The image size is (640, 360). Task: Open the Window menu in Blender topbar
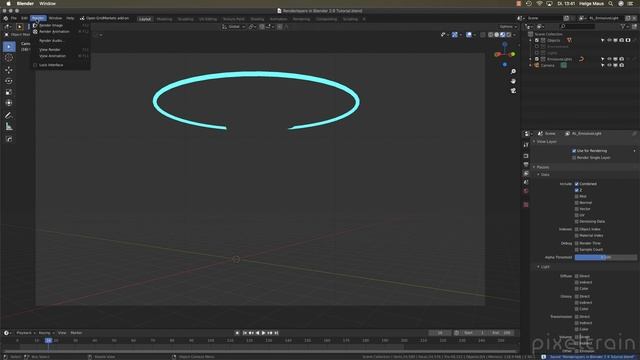pyautogui.click(x=55, y=18)
